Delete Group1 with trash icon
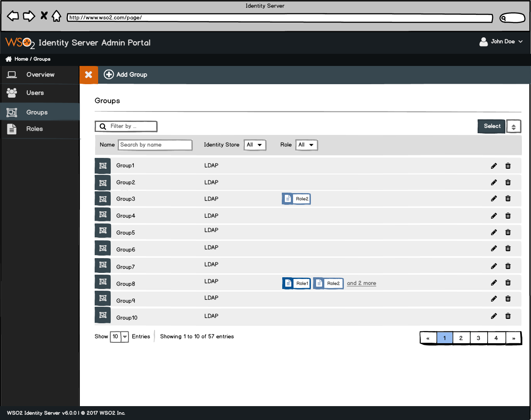Viewport: 531px width, 420px height. coord(508,166)
